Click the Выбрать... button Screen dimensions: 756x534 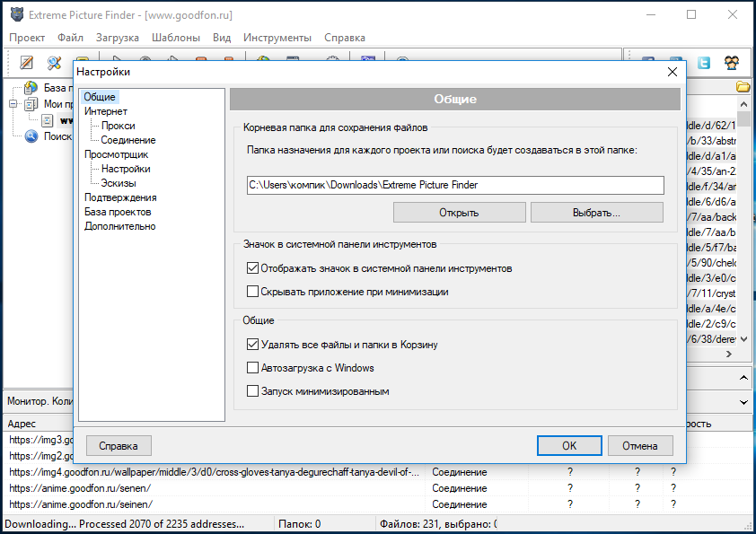(x=596, y=213)
